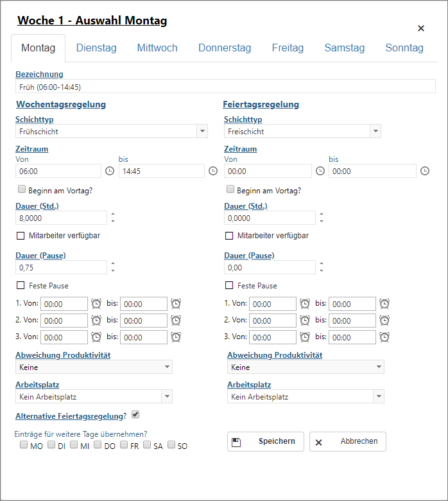Open clock picker for holiday Zeitraum Von
Screen dimensions: 448x501
320,171
